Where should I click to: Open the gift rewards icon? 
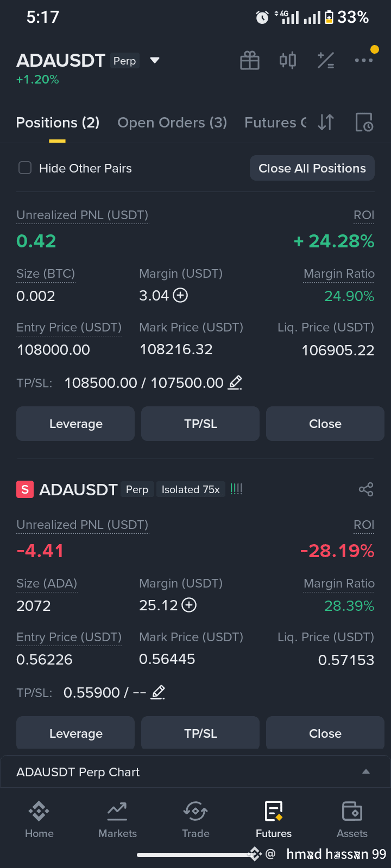(250, 60)
